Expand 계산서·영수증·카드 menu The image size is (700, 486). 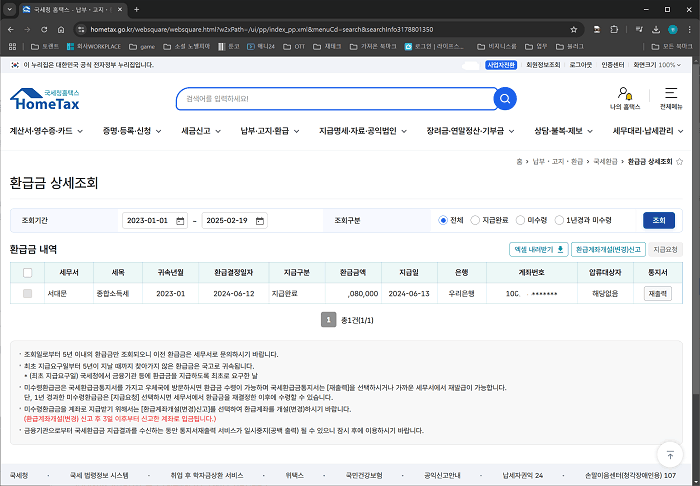pyautogui.click(x=46, y=131)
